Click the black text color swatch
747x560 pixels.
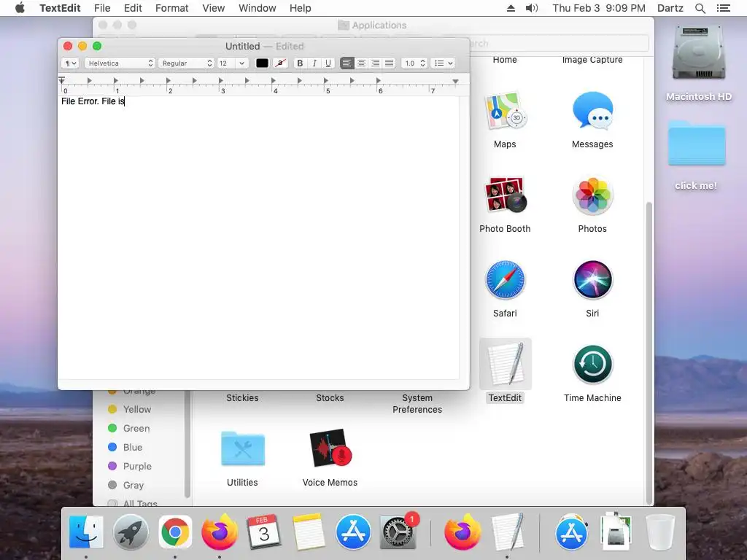(x=262, y=63)
